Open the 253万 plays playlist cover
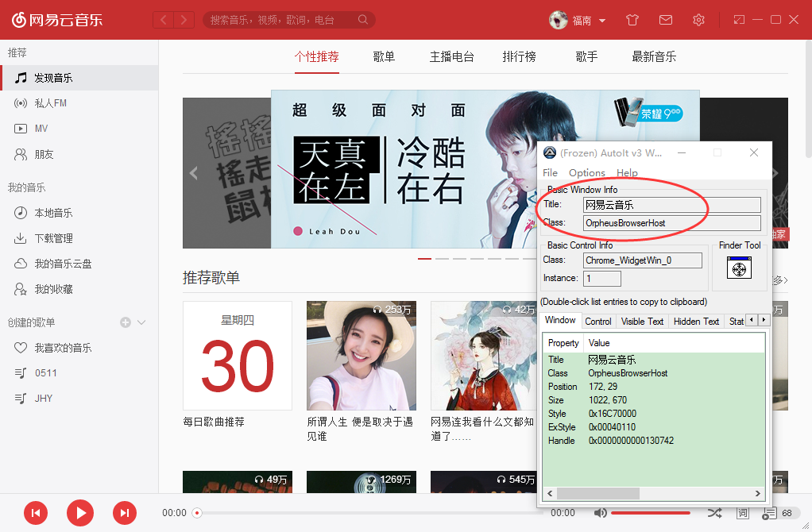 click(x=362, y=356)
